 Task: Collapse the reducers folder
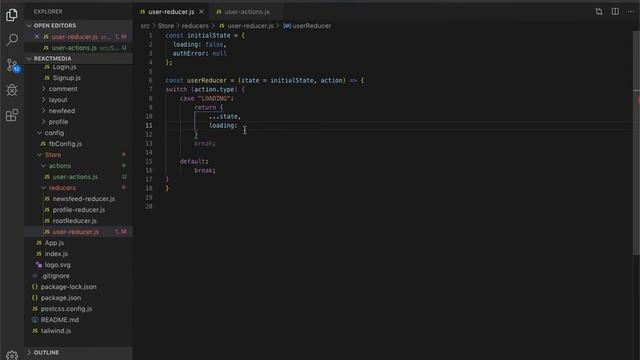[62, 188]
